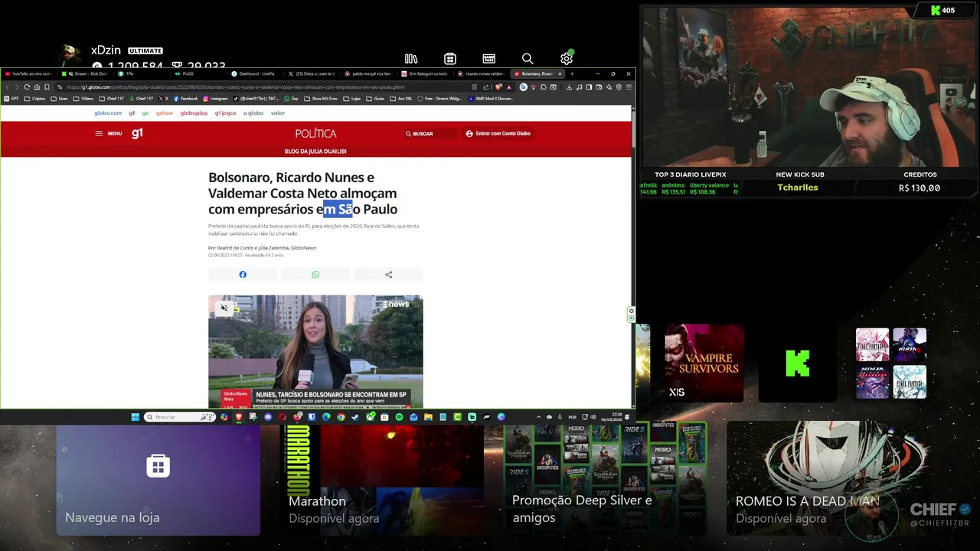Open the Xbox Mil Grau bookmark folder
The image size is (980, 551).
click(x=322, y=99)
